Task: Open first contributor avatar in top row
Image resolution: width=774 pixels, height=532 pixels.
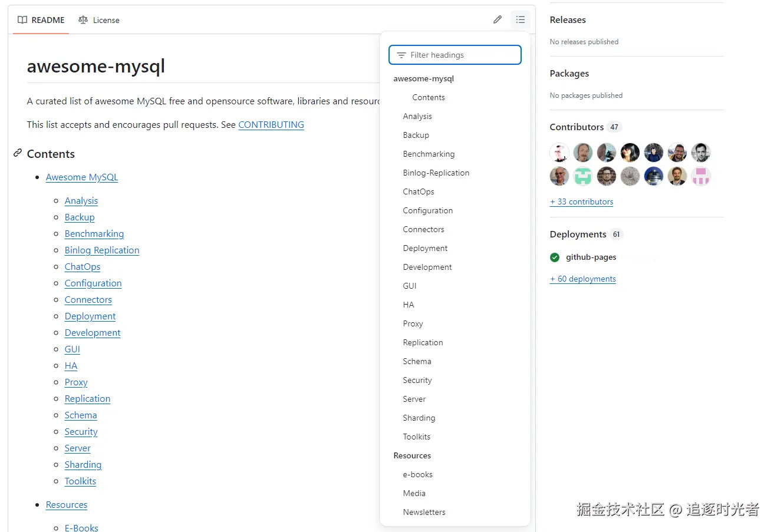Action: 559,153
